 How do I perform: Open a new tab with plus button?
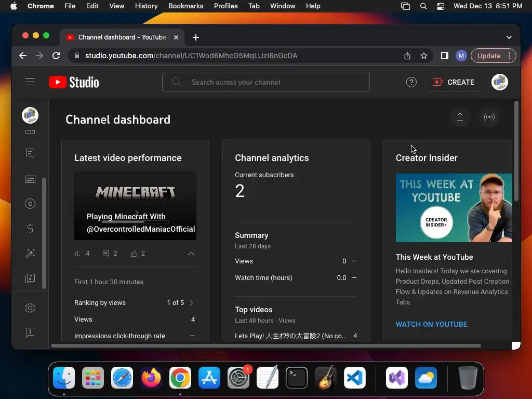point(196,37)
